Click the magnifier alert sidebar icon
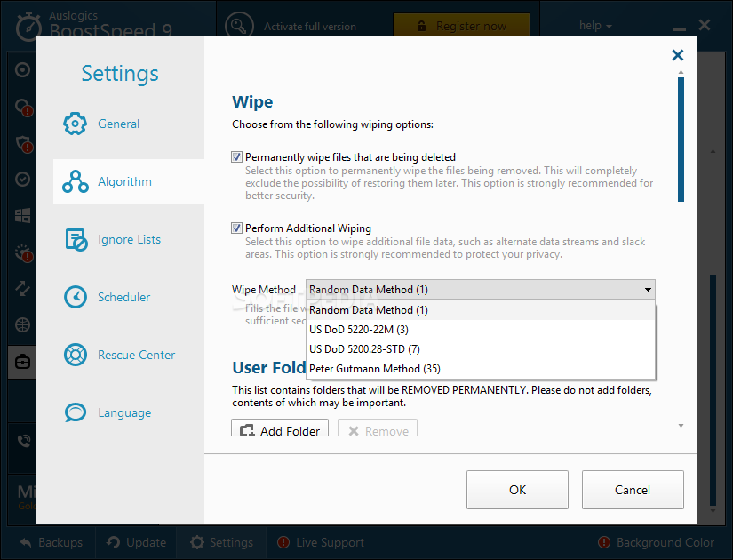Image resolution: width=733 pixels, height=560 pixels. 24,108
